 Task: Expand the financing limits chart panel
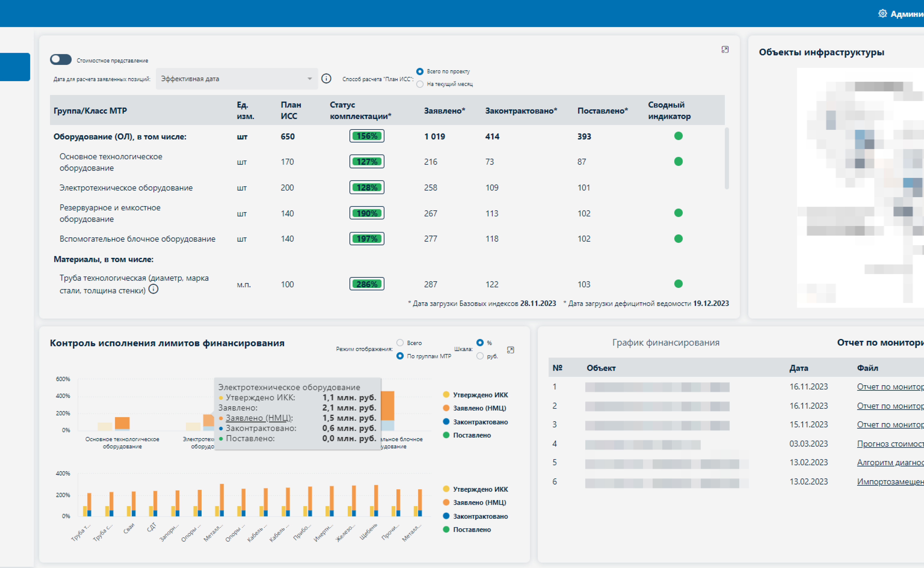(510, 350)
